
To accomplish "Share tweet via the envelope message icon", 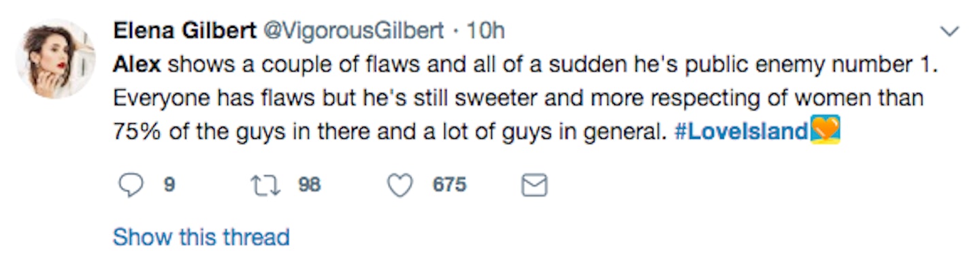I will click(534, 185).
